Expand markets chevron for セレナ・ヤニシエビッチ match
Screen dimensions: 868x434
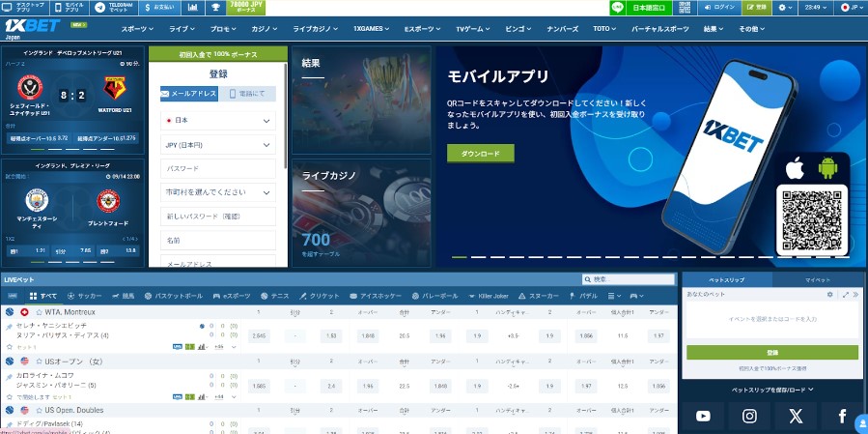[234, 347]
